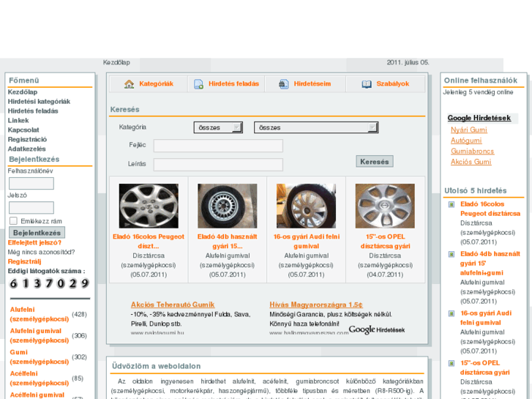Open the Elfelejtett jelszó link

34,242
